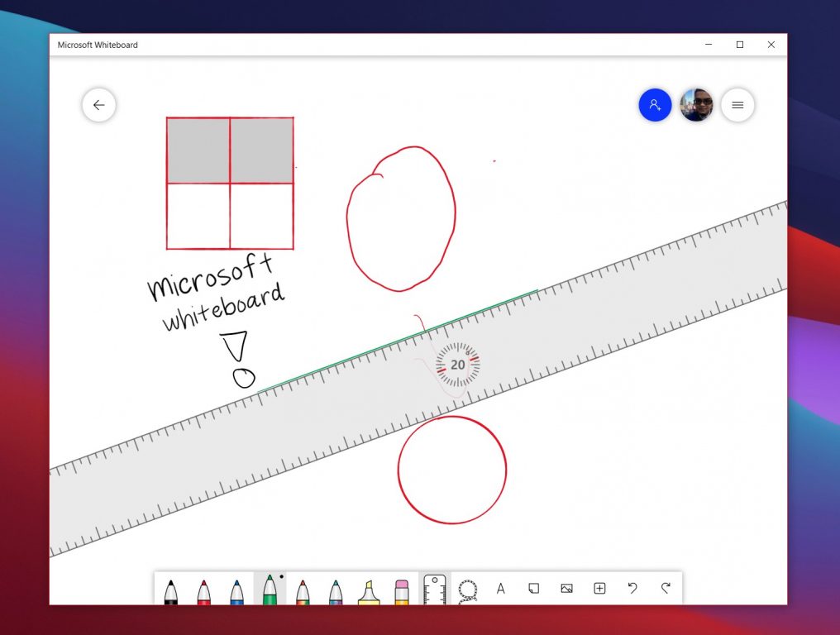Select the blue pen
The width and height of the screenshot is (840, 635).
[x=236, y=592]
